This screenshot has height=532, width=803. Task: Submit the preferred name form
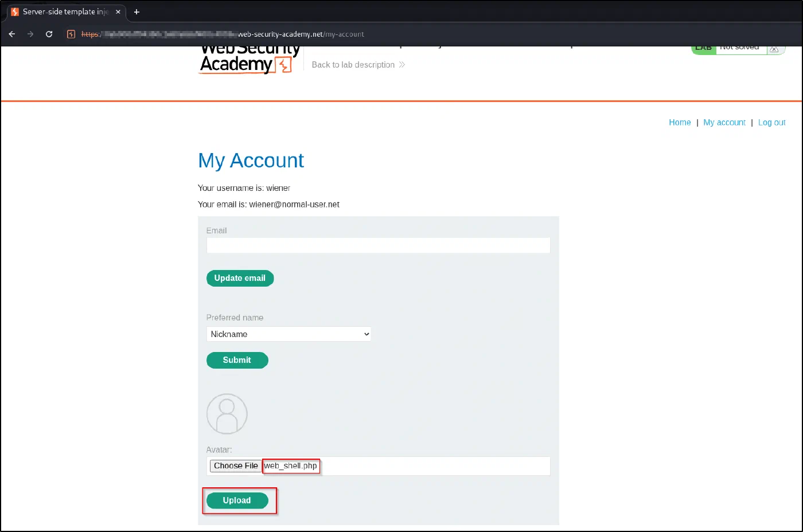pos(237,360)
